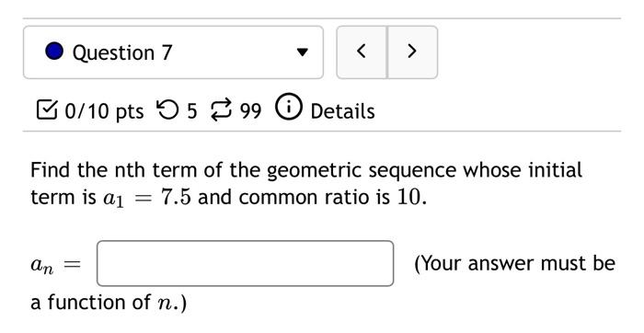Open the Question 7 selector dropdown

[173, 52]
